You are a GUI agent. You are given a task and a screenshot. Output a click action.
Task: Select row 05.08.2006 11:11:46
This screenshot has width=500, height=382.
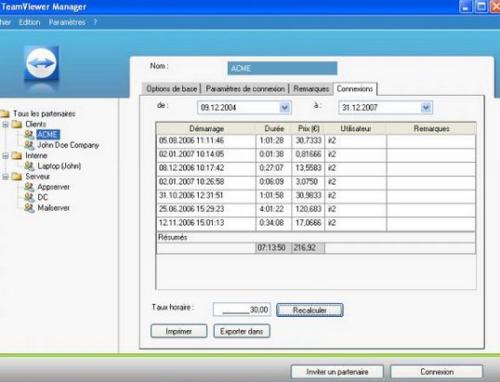point(316,141)
